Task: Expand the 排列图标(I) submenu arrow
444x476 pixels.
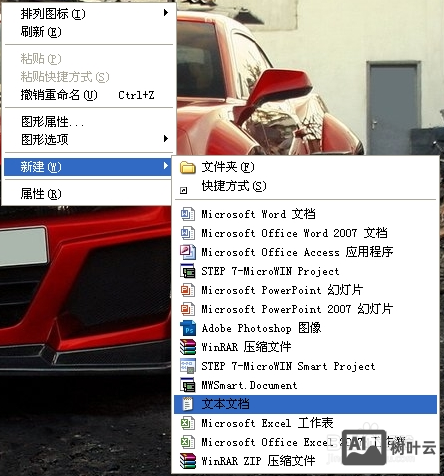Action: coord(166,13)
